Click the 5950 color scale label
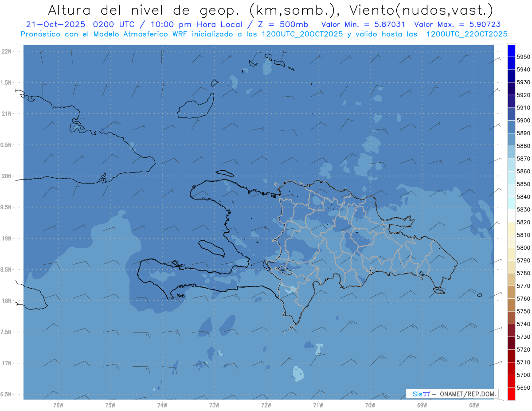This screenshot has width=532, height=411. 524,57
